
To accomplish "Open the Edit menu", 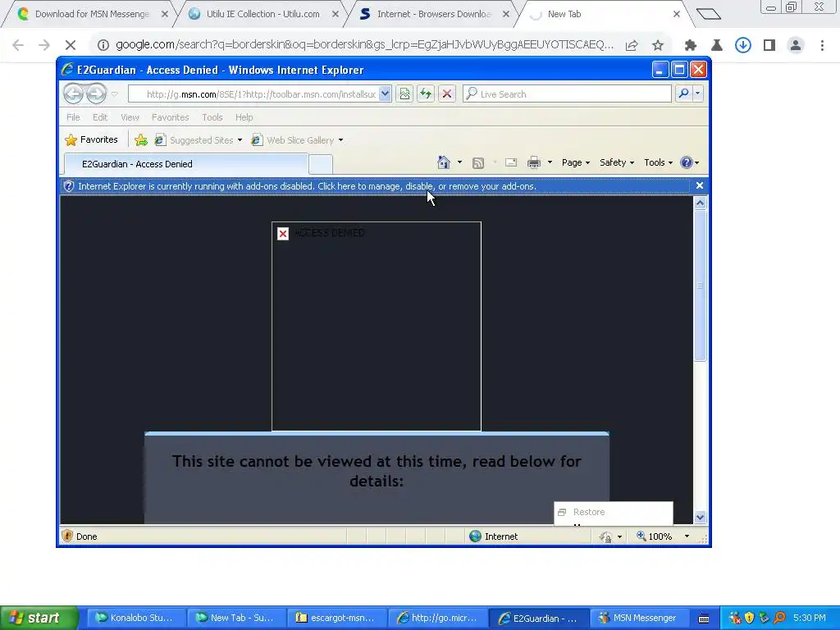I will (99, 117).
